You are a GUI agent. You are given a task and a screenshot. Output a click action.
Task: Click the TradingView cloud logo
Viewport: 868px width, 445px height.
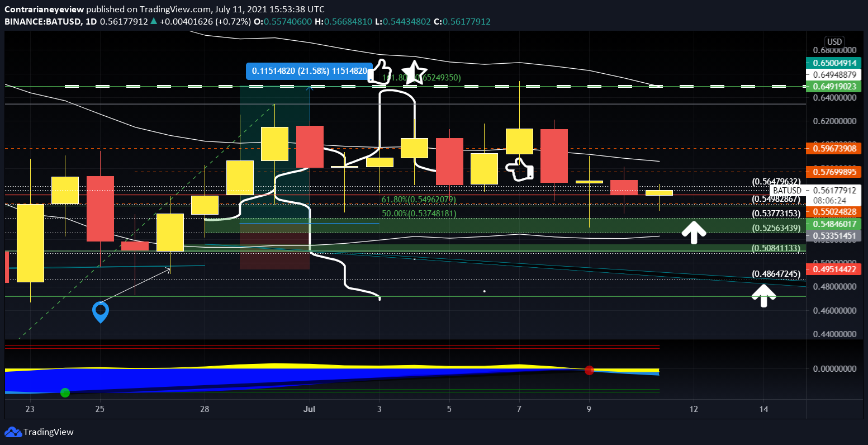12,432
